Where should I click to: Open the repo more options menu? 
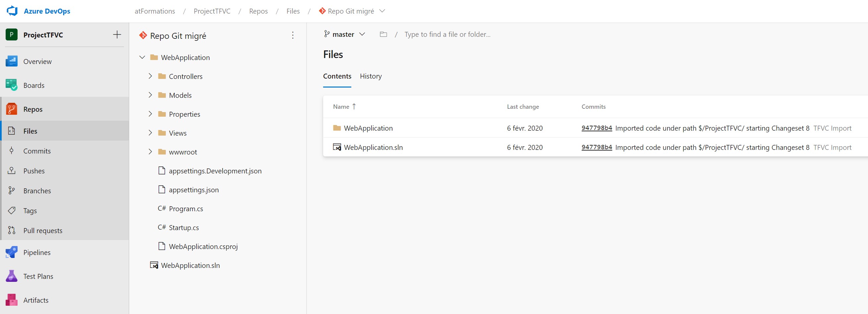point(293,35)
